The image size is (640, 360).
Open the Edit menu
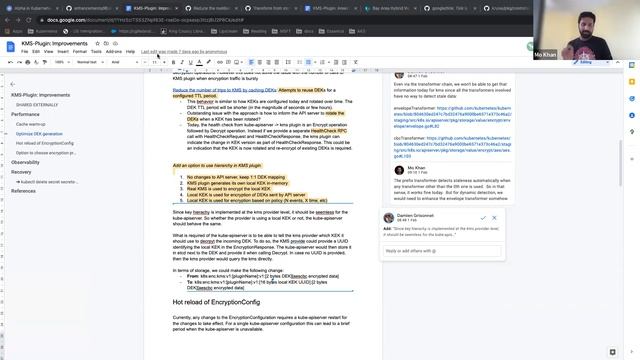pyautogui.click(x=36, y=52)
